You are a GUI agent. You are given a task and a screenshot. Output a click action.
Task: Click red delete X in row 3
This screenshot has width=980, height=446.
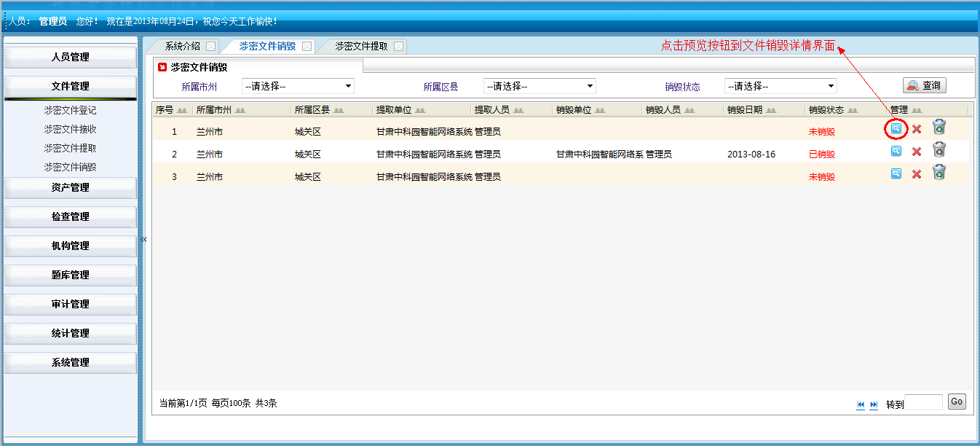[x=917, y=174]
